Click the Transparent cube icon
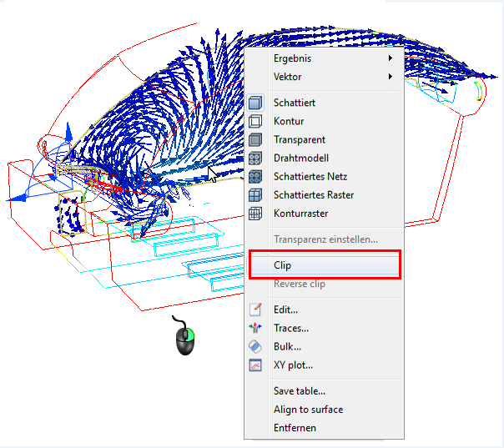This screenshot has height=448, width=504. click(255, 140)
